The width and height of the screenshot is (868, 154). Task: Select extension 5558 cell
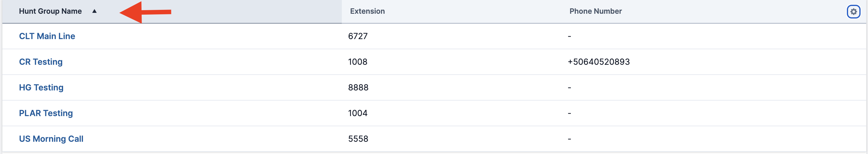(358, 139)
